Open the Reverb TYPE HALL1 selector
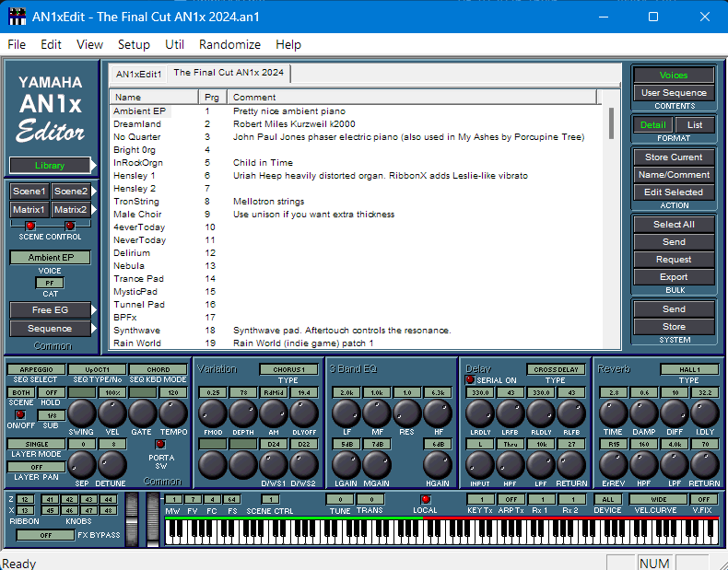Screen dimensions: 728x570 pyautogui.click(x=689, y=369)
